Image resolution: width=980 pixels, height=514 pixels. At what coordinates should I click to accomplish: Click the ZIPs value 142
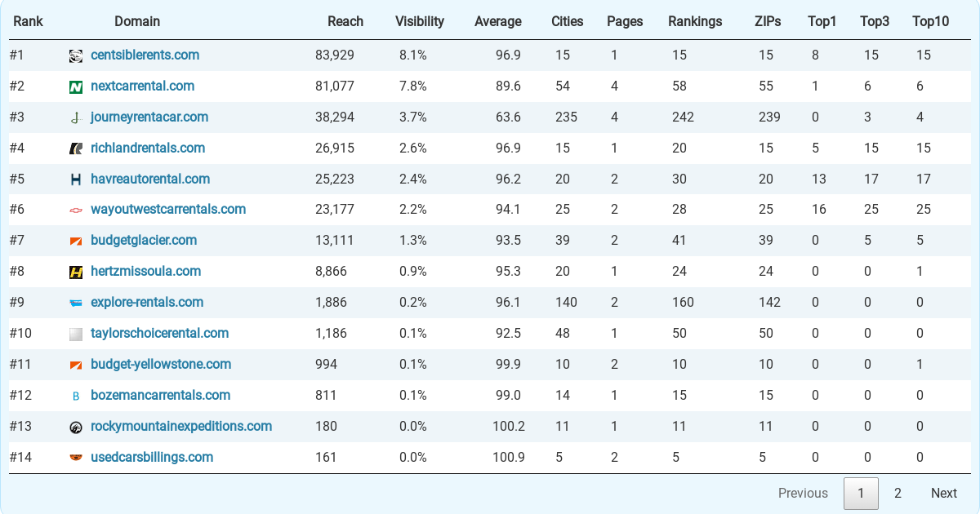[x=769, y=302]
